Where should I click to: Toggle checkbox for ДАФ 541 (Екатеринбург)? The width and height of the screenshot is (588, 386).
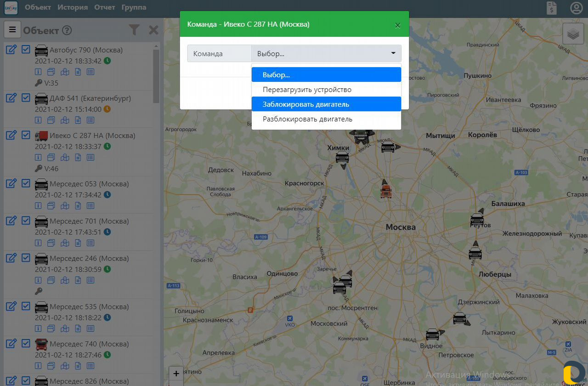[x=26, y=97]
